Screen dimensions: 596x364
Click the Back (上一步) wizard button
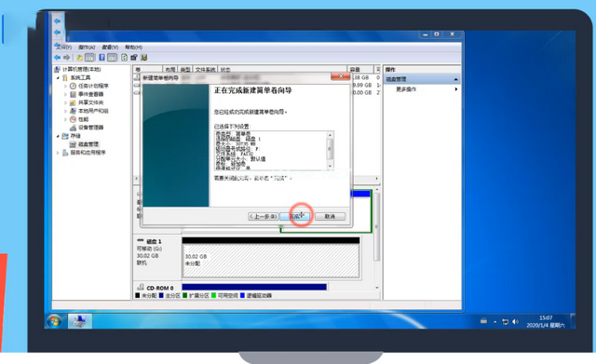263,216
